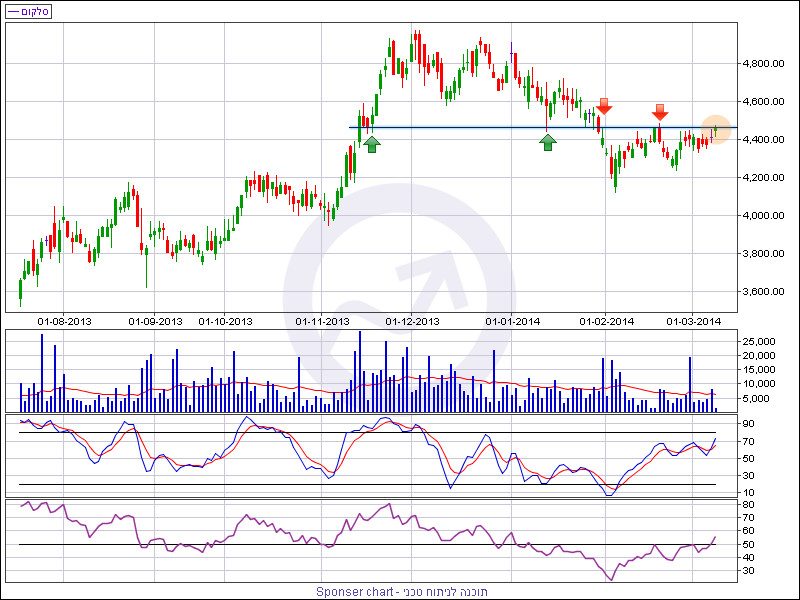Click the 4,800.00 price axis label
800x600 pixels.
tap(764, 64)
